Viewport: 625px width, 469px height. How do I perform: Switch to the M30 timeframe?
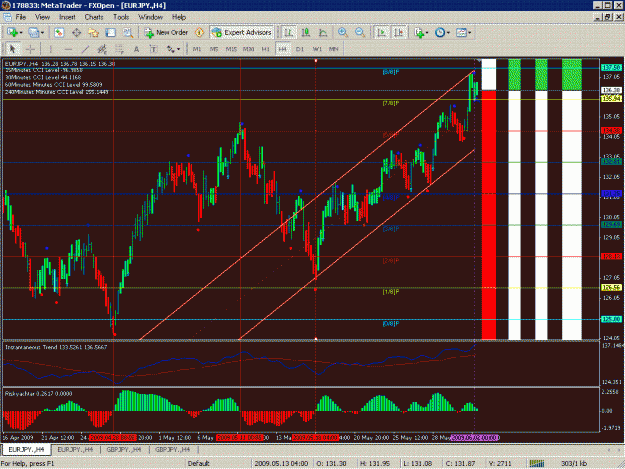pyautogui.click(x=249, y=49)
